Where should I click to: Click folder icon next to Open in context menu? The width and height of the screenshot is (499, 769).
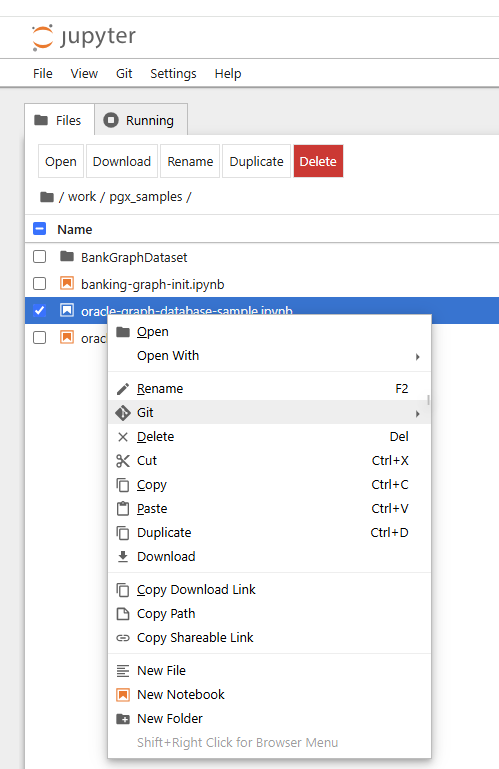point(123,332)
